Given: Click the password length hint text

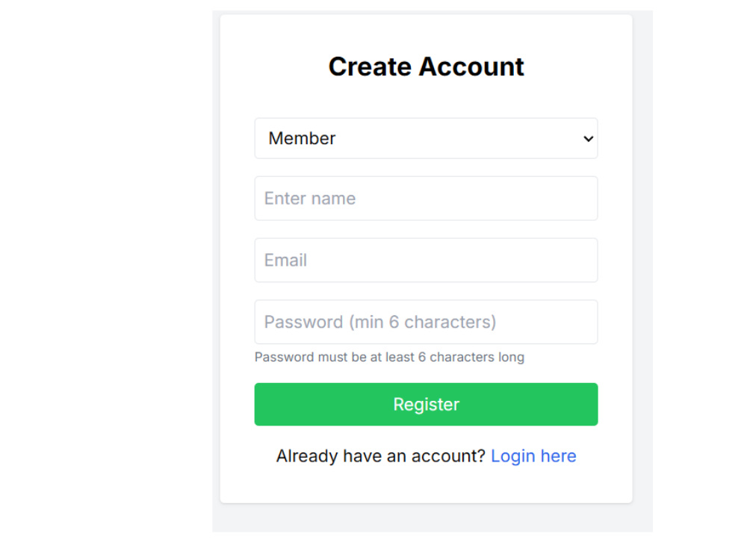Looking at the screenshot, I should tap(389, 357).
